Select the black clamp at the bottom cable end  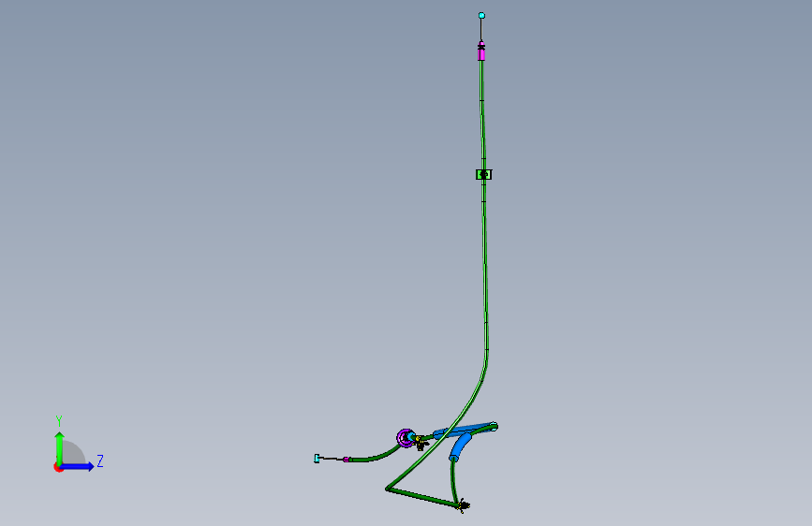pos(463,505)
